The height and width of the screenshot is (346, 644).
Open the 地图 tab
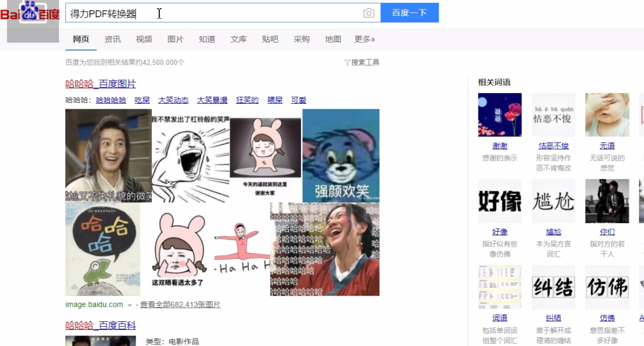[333, 39]
